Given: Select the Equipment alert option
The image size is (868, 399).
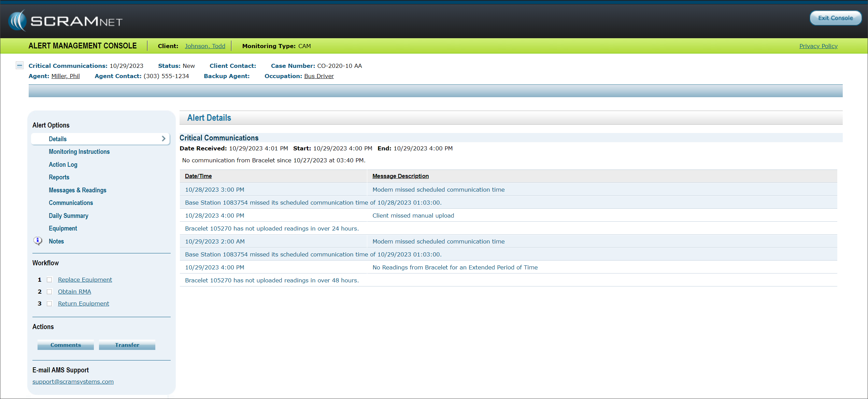Looking at the screenshot, I should 63,228.
